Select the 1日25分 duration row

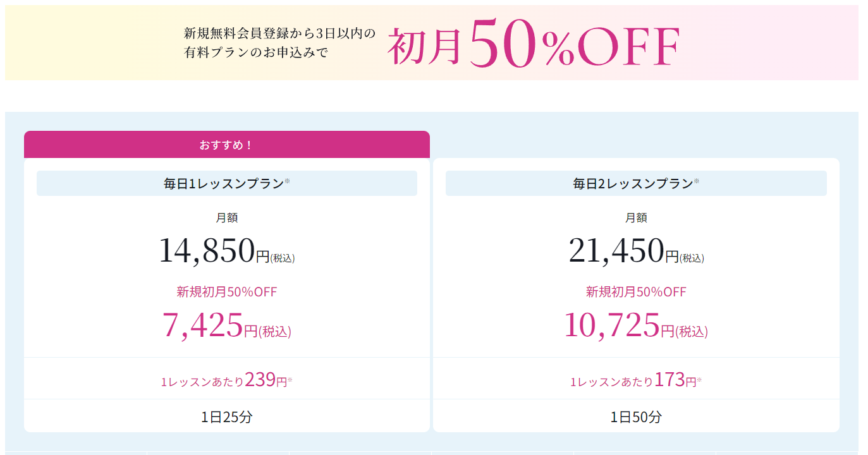coord(227,416)
